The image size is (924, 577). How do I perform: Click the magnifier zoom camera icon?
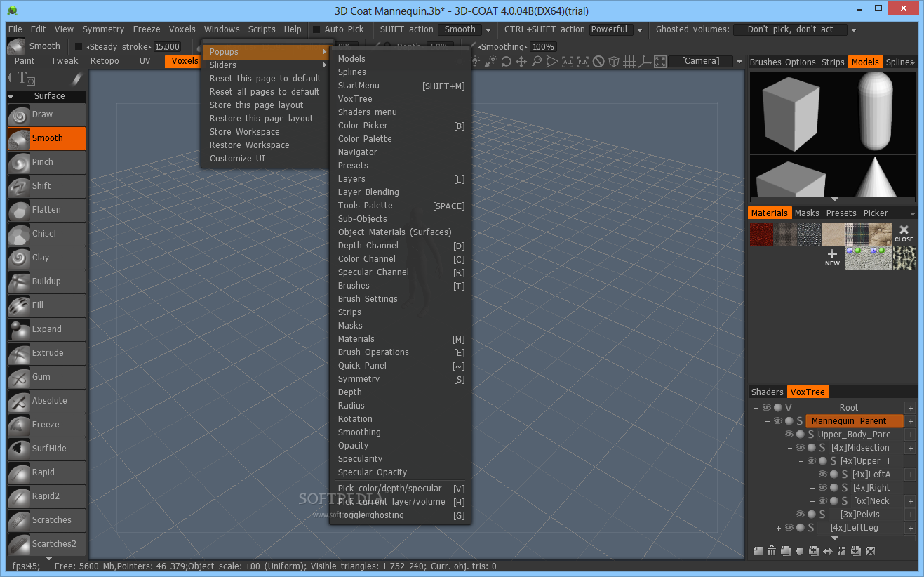(537, 62)
